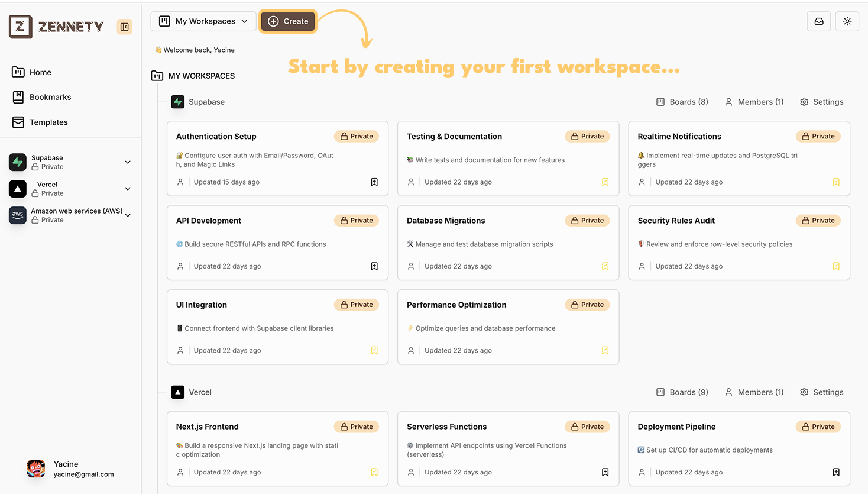Toggle bookmark on Testing & Documentation board
Viewport: 868px width, 494px height.
(x=605, y=182)
